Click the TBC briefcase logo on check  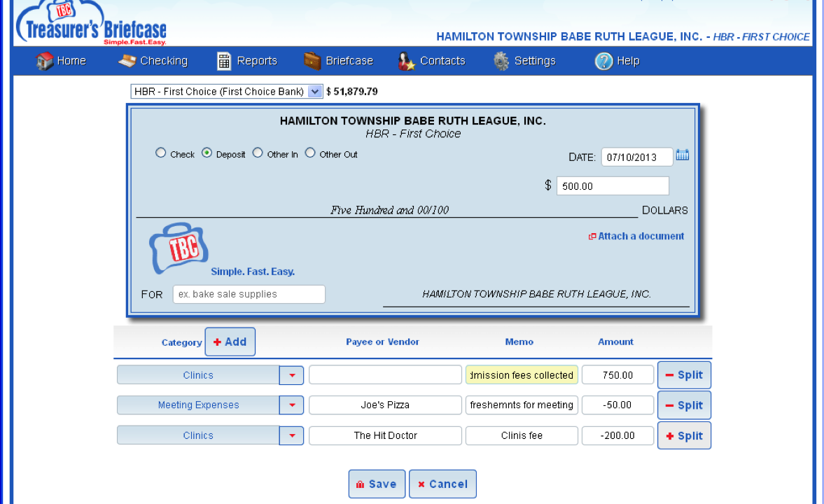pos(179,248)
